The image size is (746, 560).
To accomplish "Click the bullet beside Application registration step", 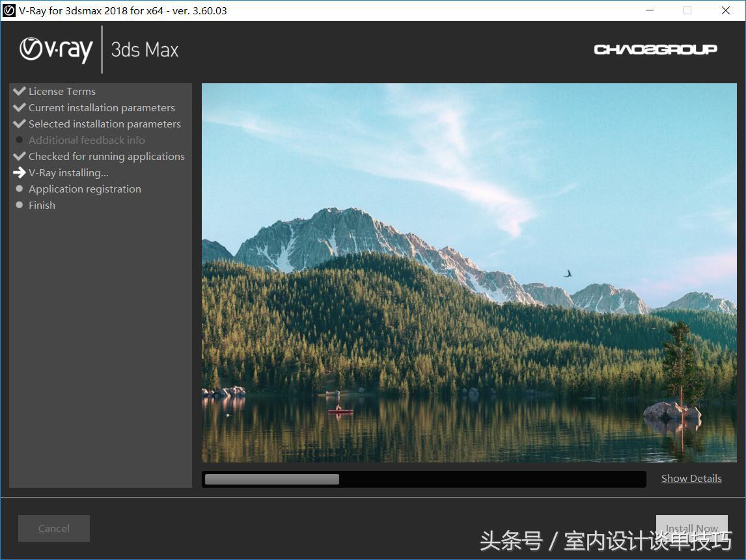I will (19, 189).
